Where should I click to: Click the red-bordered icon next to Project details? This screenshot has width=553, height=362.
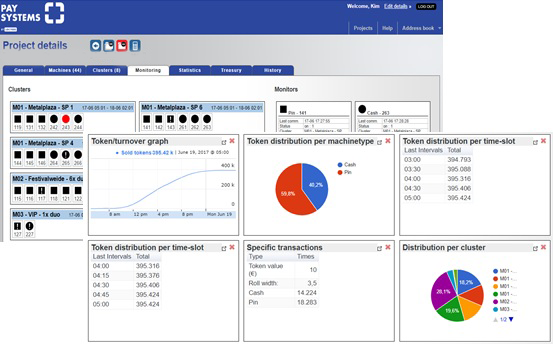tap(122, 46)
